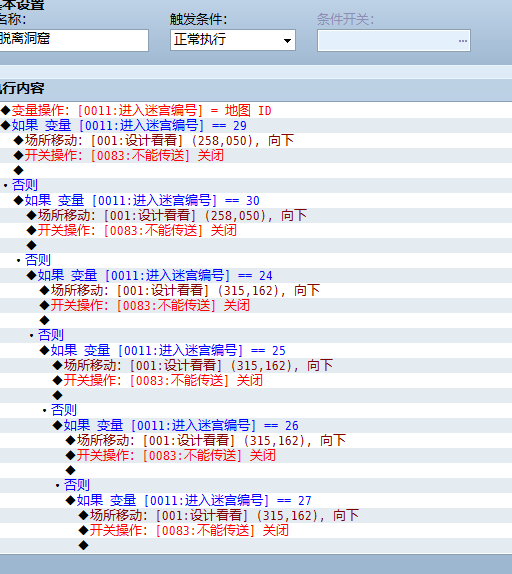Viewport: 512px width, 574px height.
Task: Select the conditional line with == 27
Action: [x=256, y=500]
